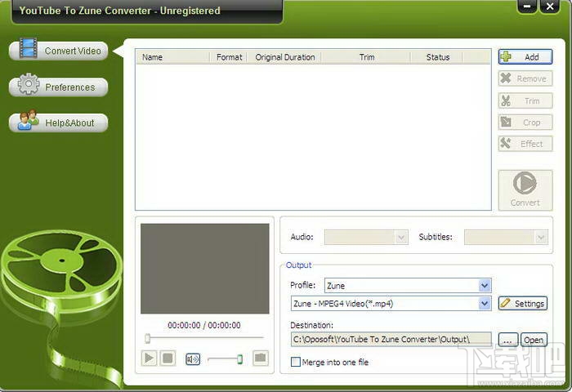Image resolution: width=572 pixels, height=392 pixels.
Task: Minimize the converter window
Action: [x=527, y=7]
